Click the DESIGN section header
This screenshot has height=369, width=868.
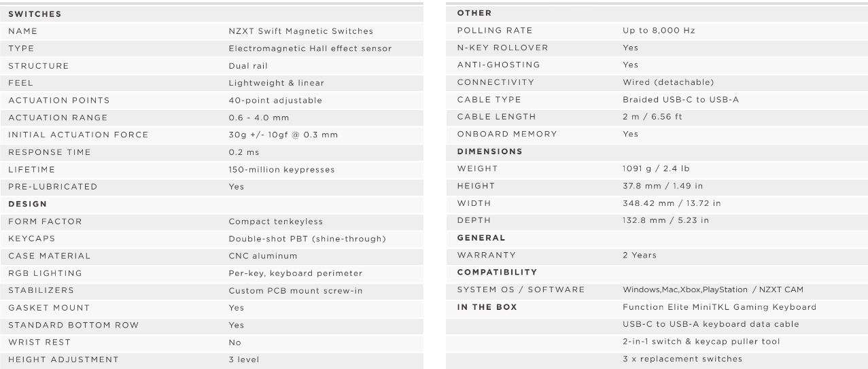click(x=27, y=204)
